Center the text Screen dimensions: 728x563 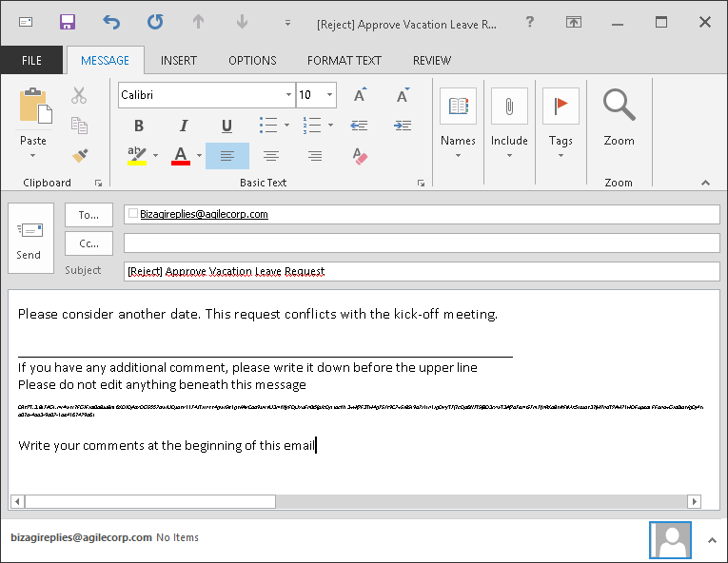(x=271, y=156)
